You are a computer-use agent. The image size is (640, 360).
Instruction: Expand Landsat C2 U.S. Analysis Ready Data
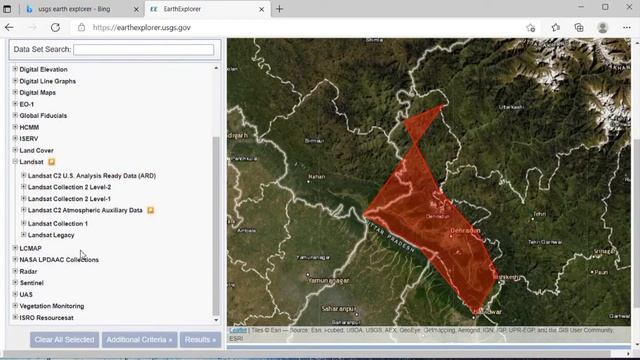(x=23, y=175)
